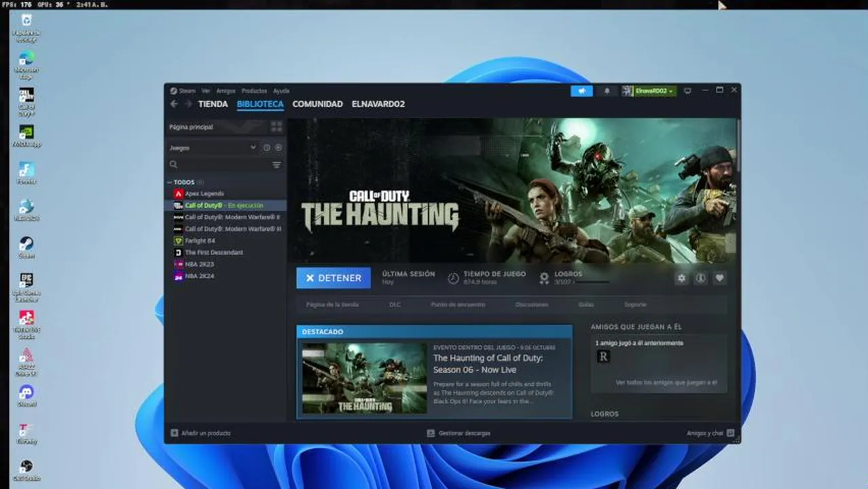Image resolution: width=868 pixels, height=489 pixels.
Task: Select NBA 2K24 in library
Action: [x=200, y=276]
